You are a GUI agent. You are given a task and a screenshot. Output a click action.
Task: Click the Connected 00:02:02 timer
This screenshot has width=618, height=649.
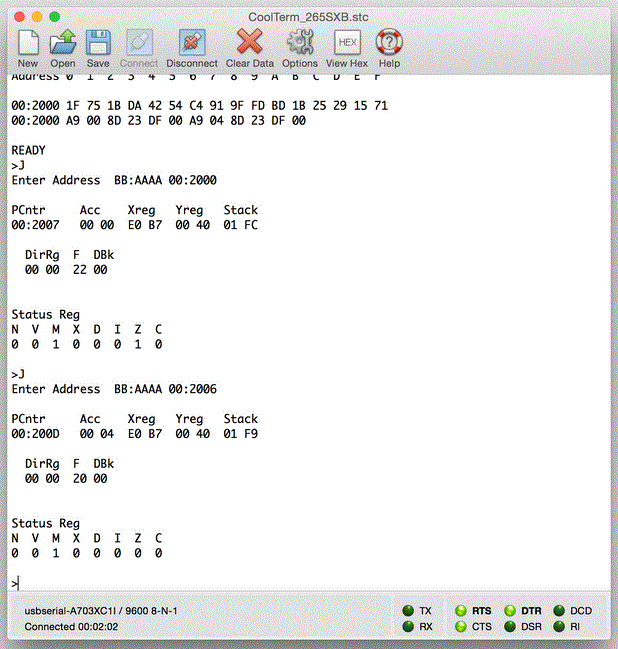(71, 627)
